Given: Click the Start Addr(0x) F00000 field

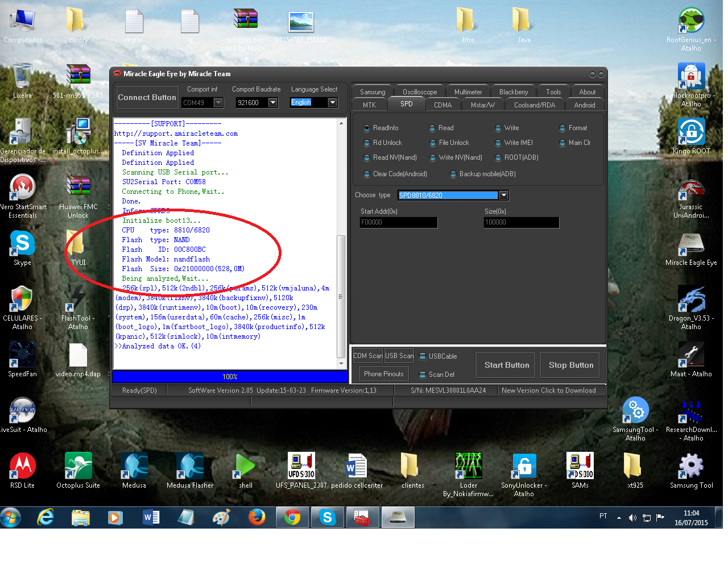Looking at the screenshot, I should pyautogui.click(x=399, y=222).
